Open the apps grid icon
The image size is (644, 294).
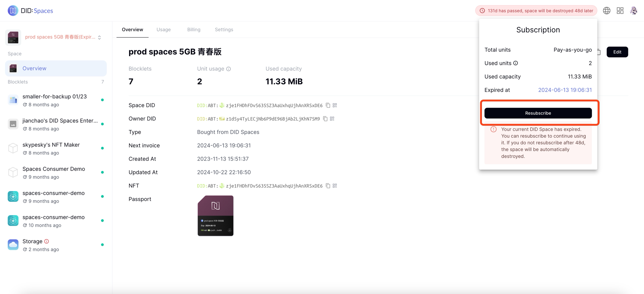coord(620,10)
